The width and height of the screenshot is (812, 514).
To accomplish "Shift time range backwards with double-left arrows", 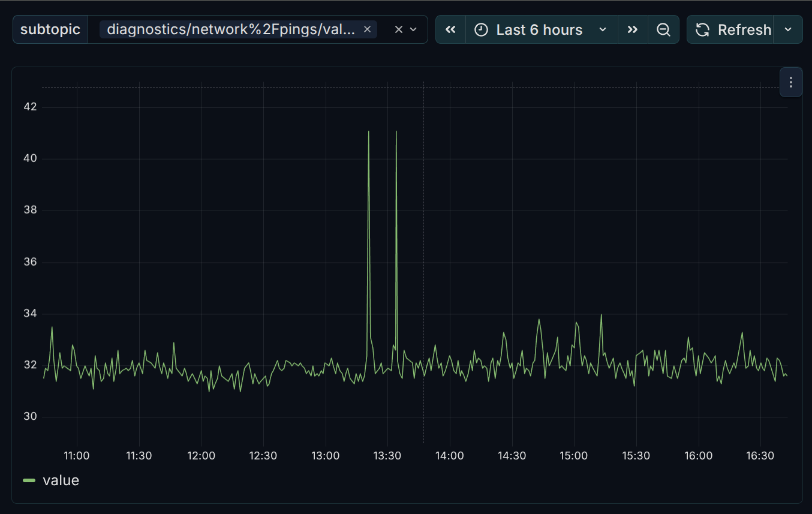I will [451, 29].
